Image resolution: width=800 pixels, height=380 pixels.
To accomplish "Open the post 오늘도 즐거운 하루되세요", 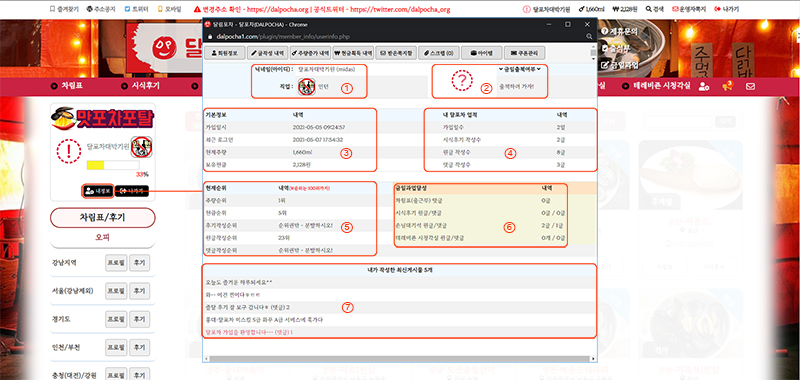I will 239,282.
